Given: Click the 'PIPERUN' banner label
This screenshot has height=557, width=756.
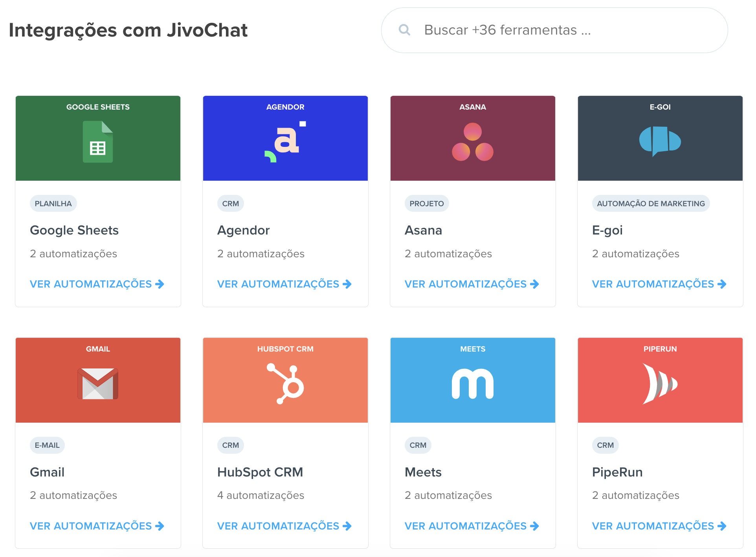Looking at the screenshot, I should pyautogui.click(x=660, y=349).
